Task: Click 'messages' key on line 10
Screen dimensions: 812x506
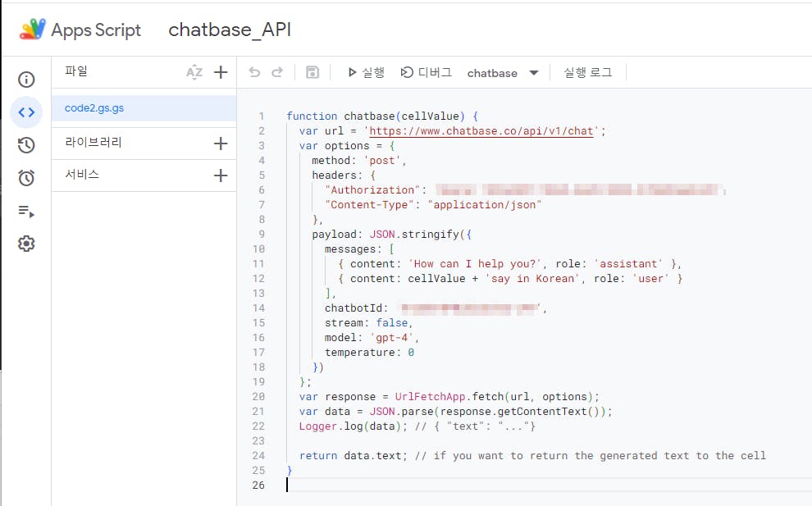Action: 350,249
